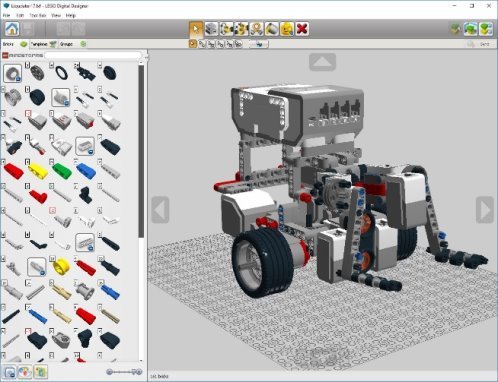
Task: Switch to View mode icon at top right
Action: 471,29
